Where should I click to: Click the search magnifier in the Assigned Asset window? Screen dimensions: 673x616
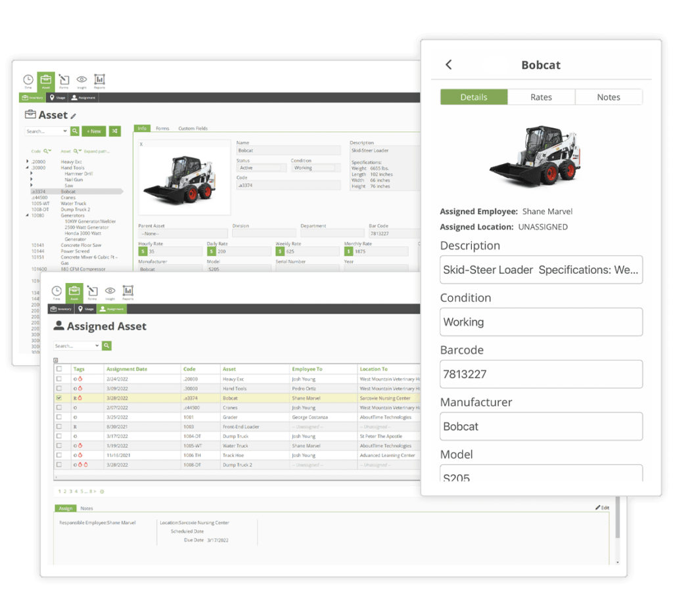(106, 345)
